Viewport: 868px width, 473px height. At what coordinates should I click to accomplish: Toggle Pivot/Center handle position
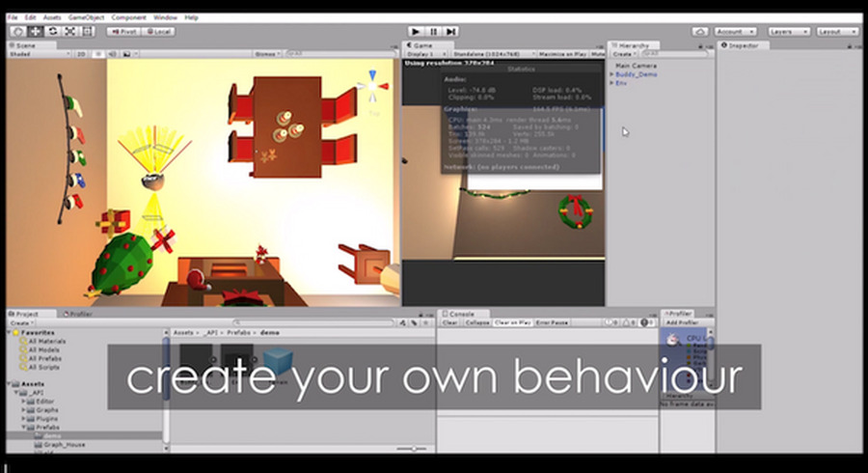pos(123,32)
